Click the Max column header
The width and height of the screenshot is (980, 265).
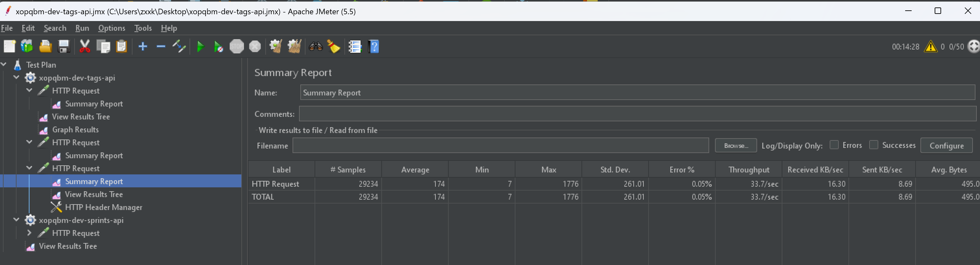coord(548,170)
